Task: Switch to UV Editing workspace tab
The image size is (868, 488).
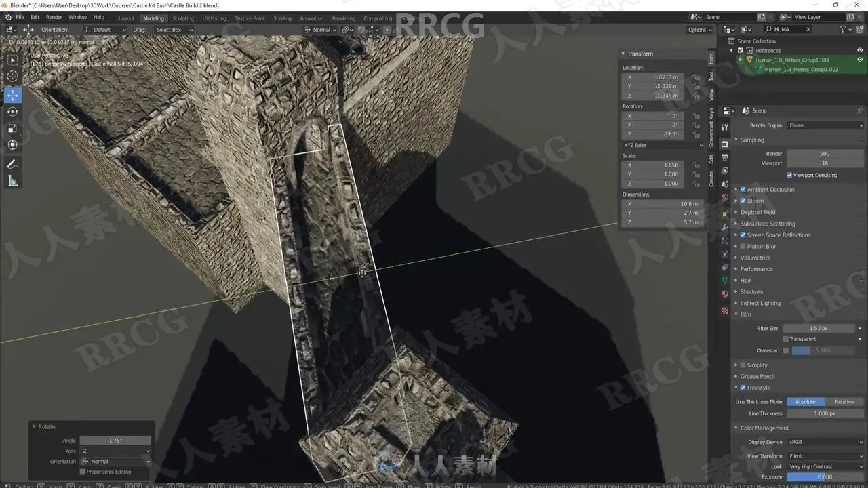Action: 214,18
